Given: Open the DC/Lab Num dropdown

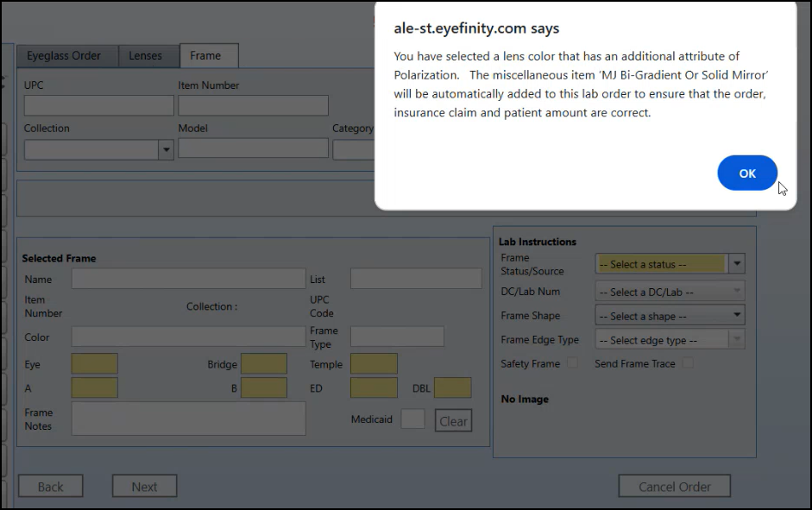Looking at the screenshot, I should pos(670,292).
